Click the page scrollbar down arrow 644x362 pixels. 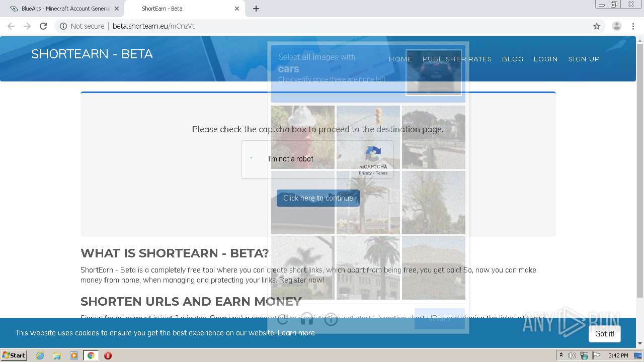(x=640, y=343)
